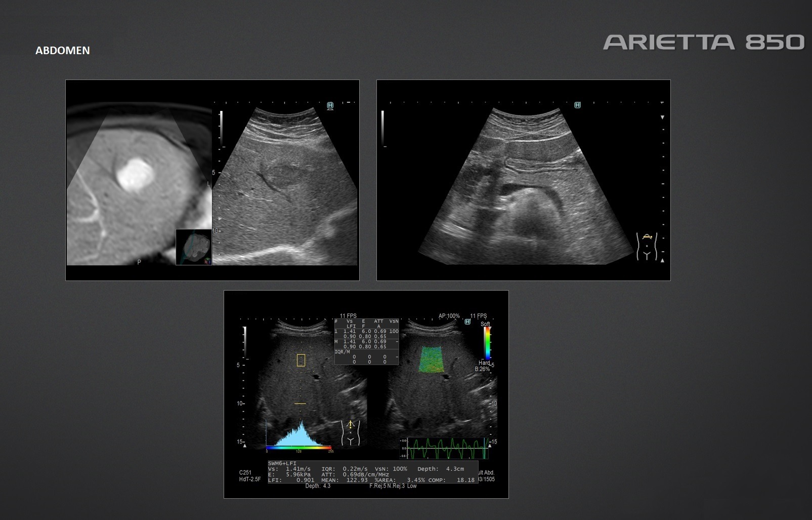Click the grayscale bar in the kidney scan
This screenshot has height=520, width=812.
(x=383, y=129)
